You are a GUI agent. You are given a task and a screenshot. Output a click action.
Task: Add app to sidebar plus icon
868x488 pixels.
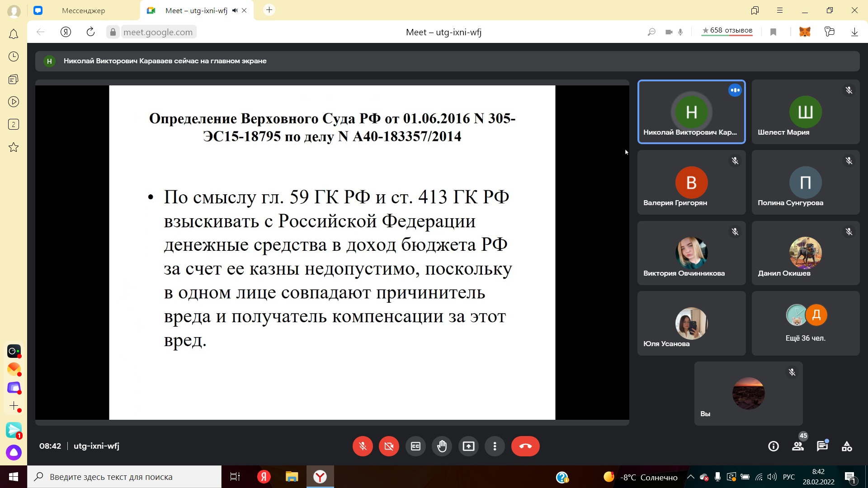pos(14,406)
